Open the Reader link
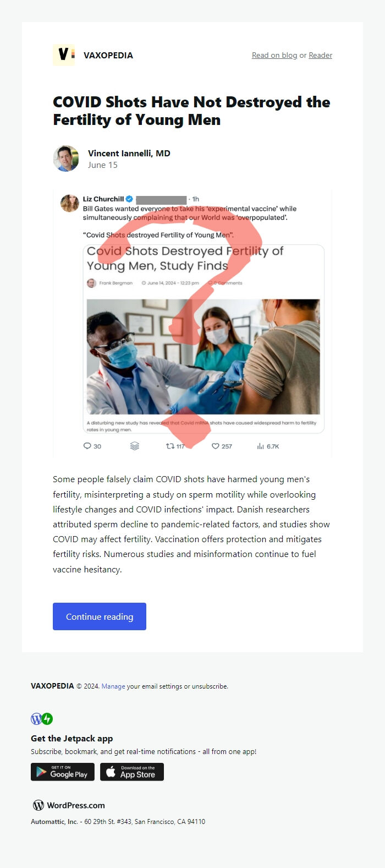Image resolution: width=385 pixels, height=868 pixels. [321, 55]
